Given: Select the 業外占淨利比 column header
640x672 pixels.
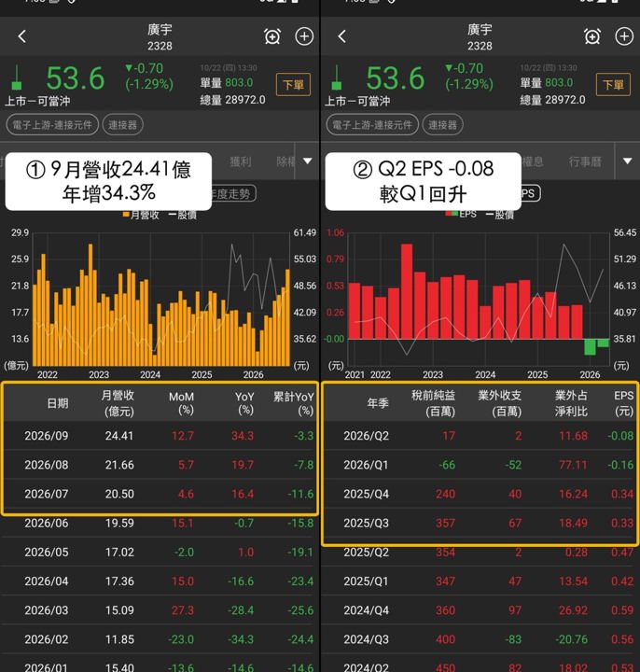Looking at the screenshot, I should [x=572, y=403].
